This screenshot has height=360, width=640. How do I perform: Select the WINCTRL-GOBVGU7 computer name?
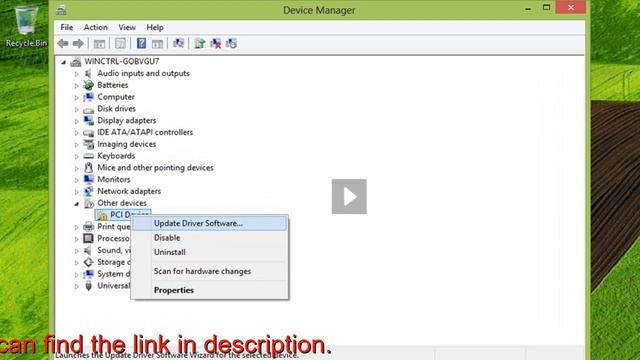pyautogui.click(x=122, y=61)
